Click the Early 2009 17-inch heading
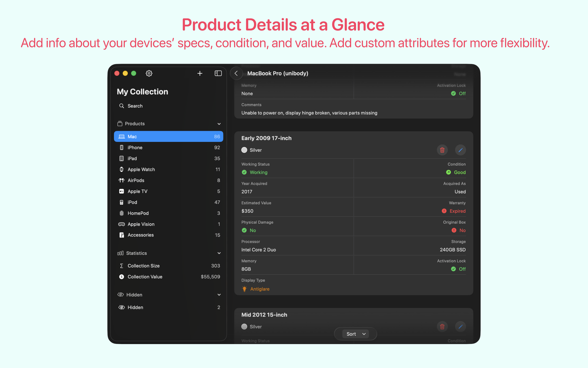588x368 pixels. [x=266, y=138]
